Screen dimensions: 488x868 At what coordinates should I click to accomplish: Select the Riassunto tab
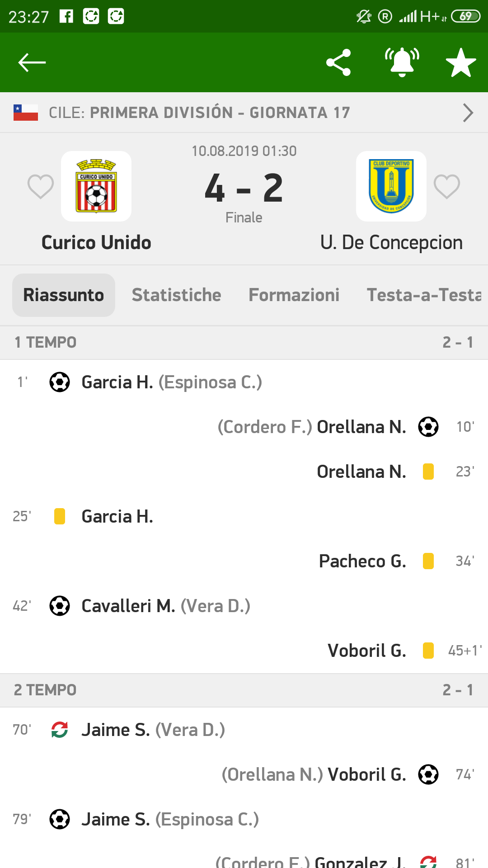(x=64, y=295)
